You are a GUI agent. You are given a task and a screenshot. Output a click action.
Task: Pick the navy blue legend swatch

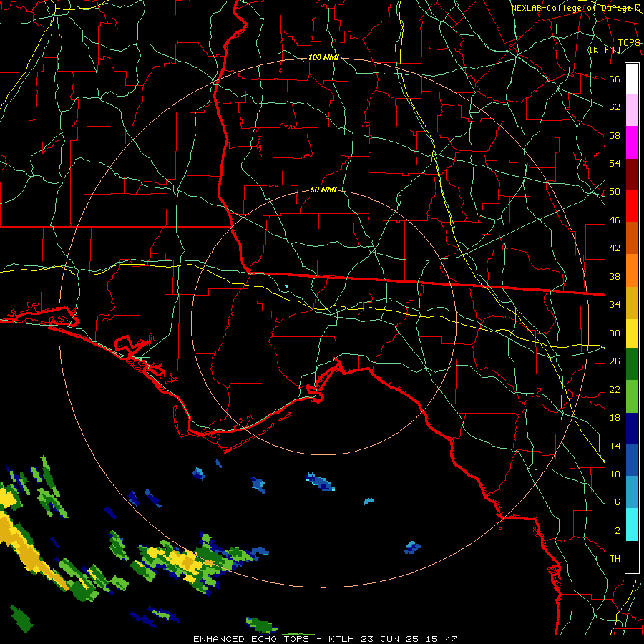coord(632,429)
